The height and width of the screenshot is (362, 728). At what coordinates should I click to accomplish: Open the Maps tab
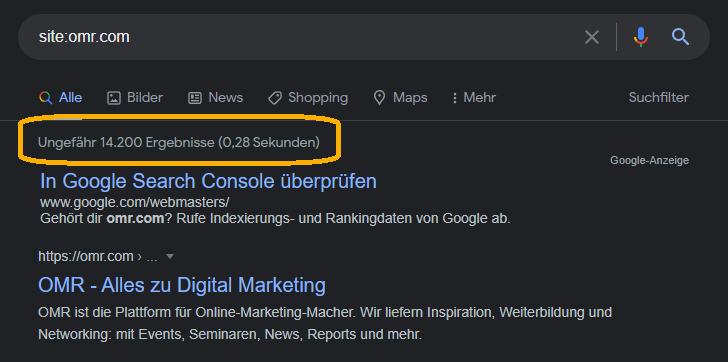coord(400,97)
